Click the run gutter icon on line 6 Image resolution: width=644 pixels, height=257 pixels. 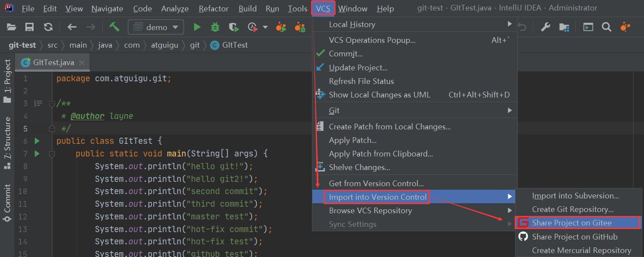pos(37,141)
